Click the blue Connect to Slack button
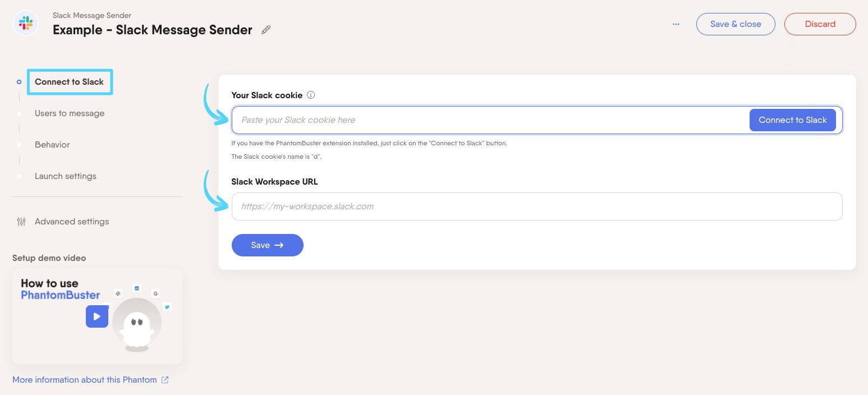The height and width of the screenshot is (395, 868). coord(792,120)
